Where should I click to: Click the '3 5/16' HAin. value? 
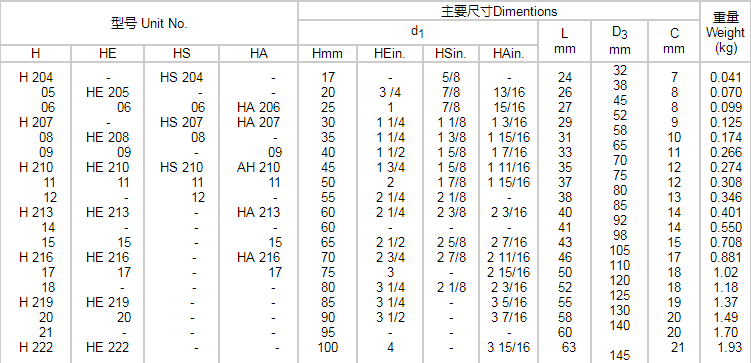[x=509, y=303]
